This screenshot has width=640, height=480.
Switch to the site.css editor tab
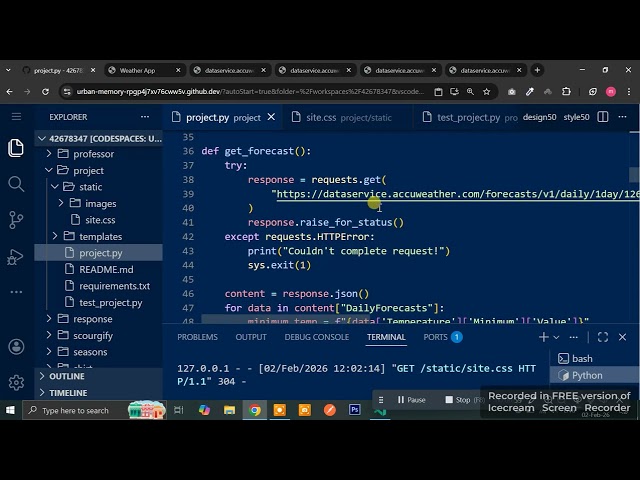(321, 117)
